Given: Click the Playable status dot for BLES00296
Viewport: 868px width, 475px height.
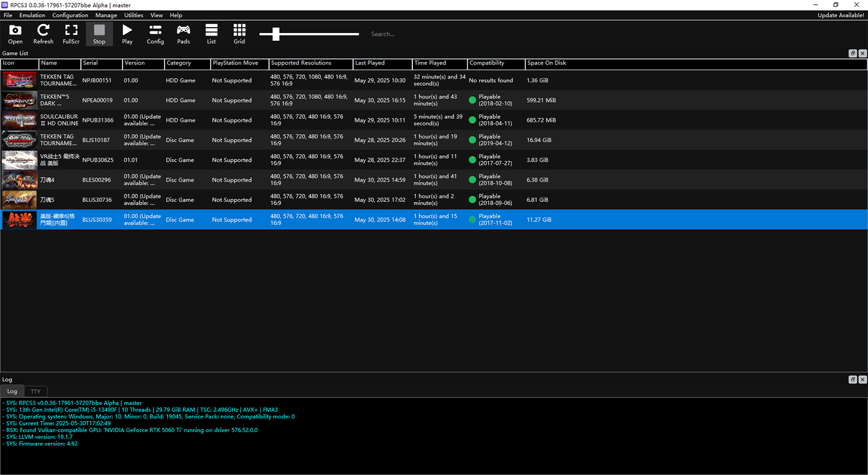Looking at the screenshot, I should tap(473, 180).
